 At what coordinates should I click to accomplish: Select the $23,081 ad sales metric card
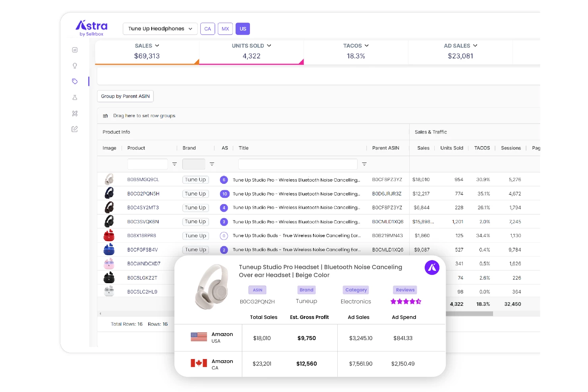[460, 52]
